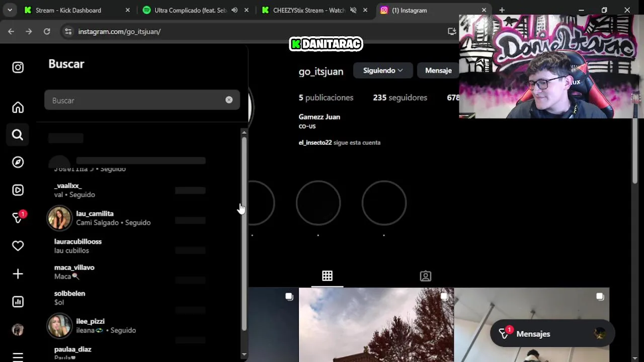The image size is (644, 362).
Task: Mute the Ultra Complicado tab audio
Action: (x=234, y=10)
